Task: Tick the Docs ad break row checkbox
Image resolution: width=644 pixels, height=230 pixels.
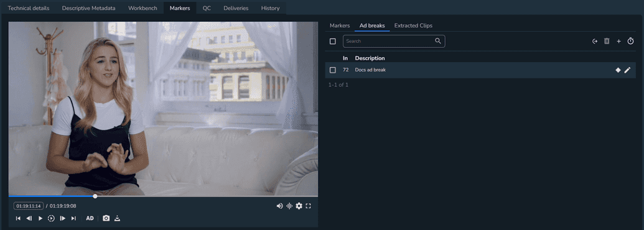Action: (333, 70)
